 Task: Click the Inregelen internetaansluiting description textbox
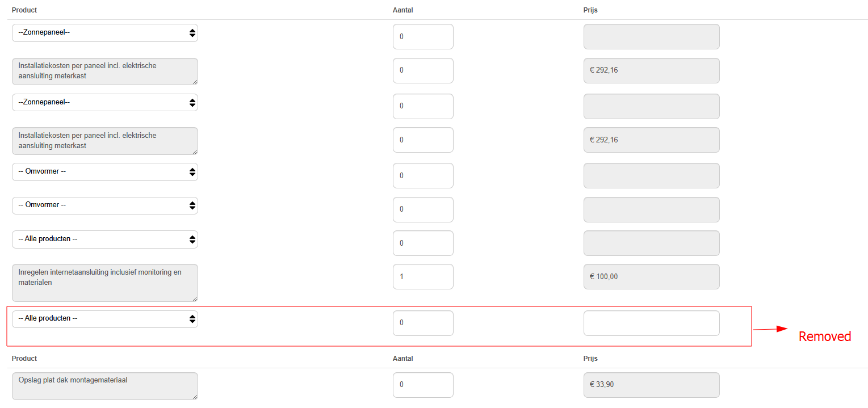point(104,283)
